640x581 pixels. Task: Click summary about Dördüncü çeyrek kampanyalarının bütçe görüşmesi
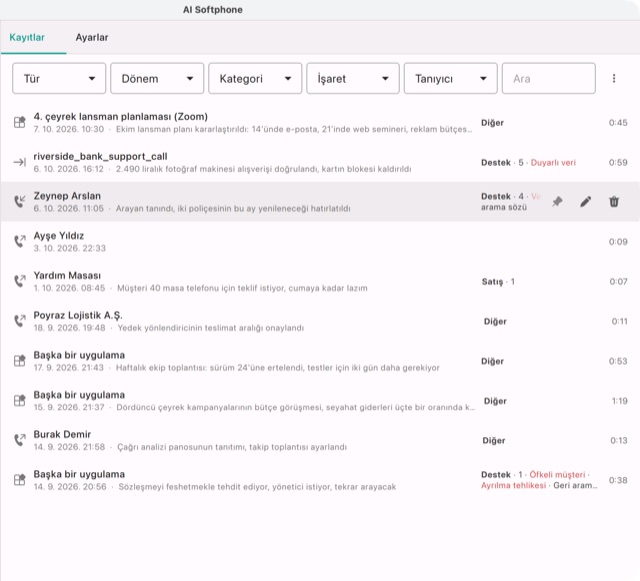click(296, 407)
